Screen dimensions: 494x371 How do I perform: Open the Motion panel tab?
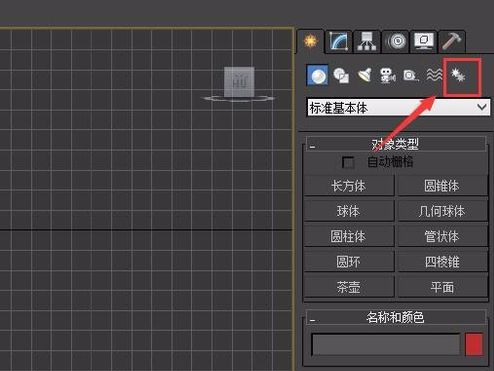tap(396, 42)
